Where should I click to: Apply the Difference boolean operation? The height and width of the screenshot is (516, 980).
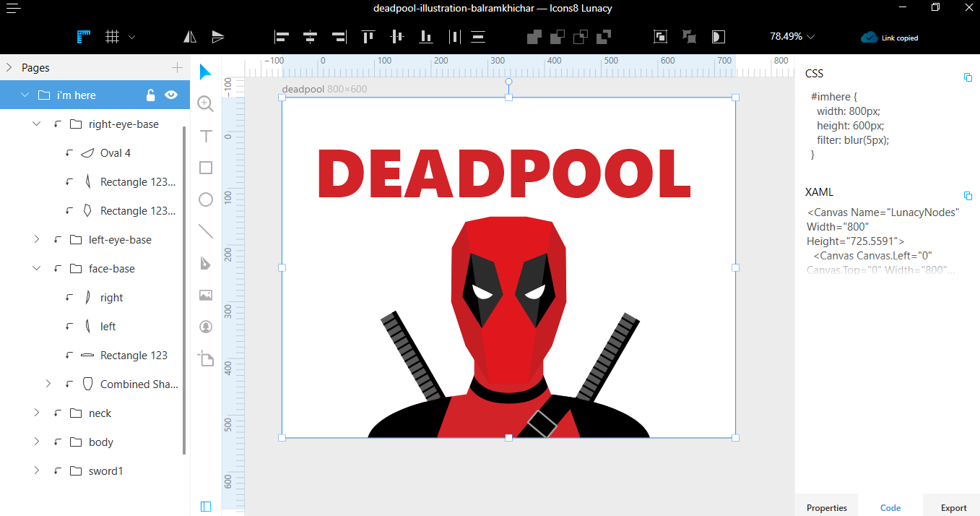coord(604,37)
